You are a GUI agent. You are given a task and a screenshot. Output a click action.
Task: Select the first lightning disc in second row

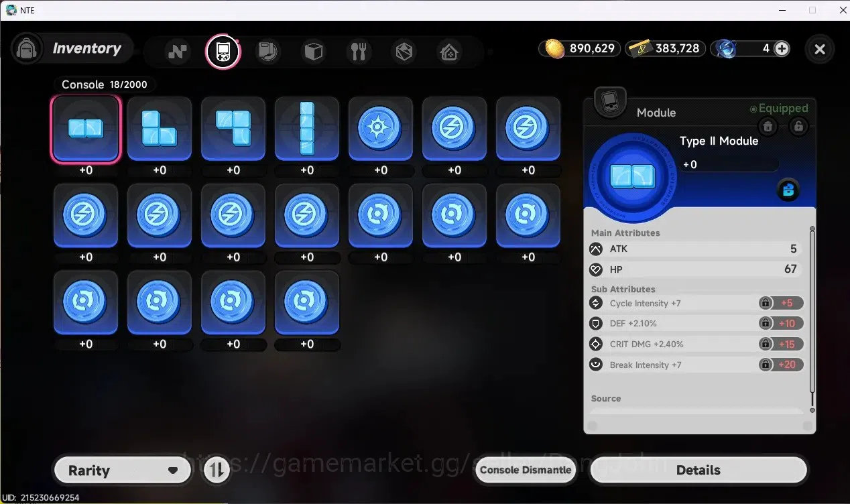coord(86,216)
